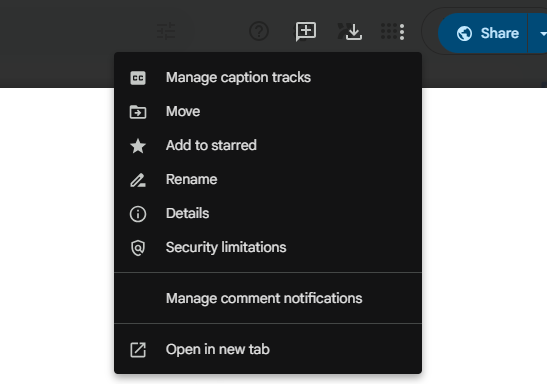This screenshot has height=384, width=547.
Task: Open Security limitations
Action: [268, 247]
